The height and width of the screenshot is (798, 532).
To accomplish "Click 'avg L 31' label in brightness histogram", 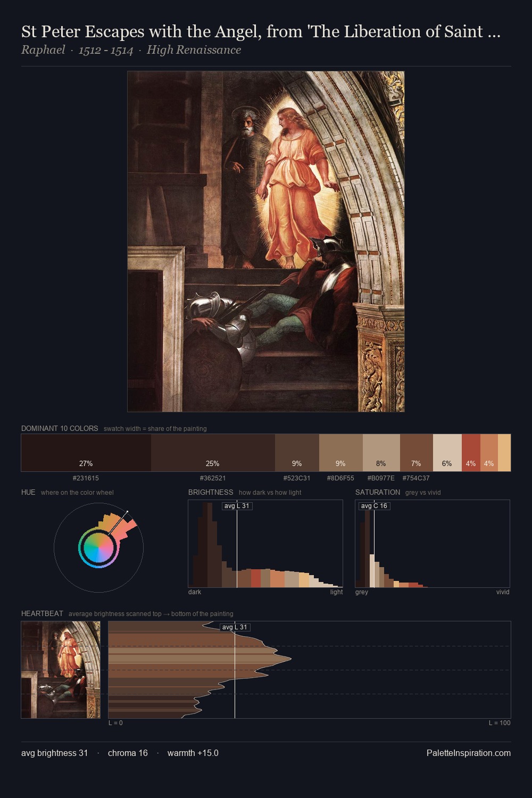I will point(237,506).
